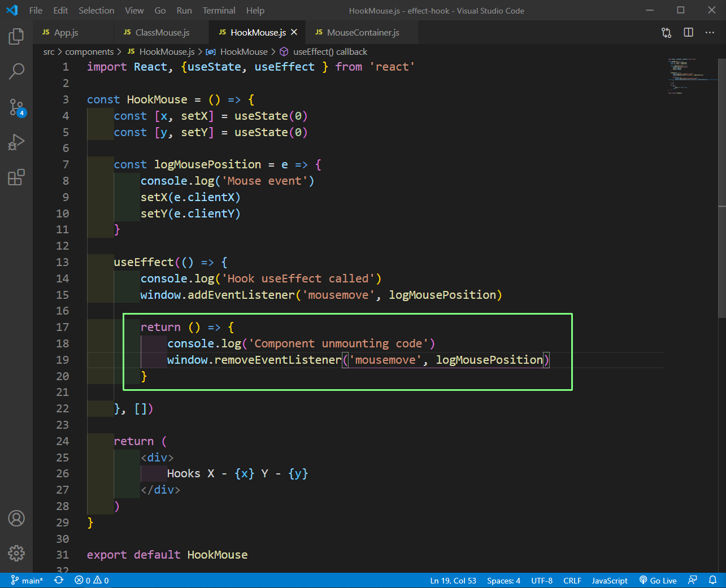Open the Go menu
The image size is (726, 588).
[x=160, y=10]
